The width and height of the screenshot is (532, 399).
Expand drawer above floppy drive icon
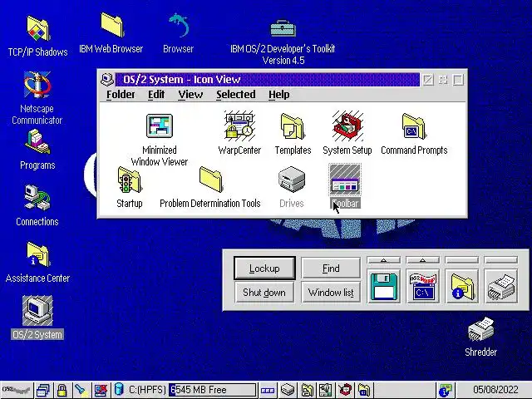click(x=384, y=260)
